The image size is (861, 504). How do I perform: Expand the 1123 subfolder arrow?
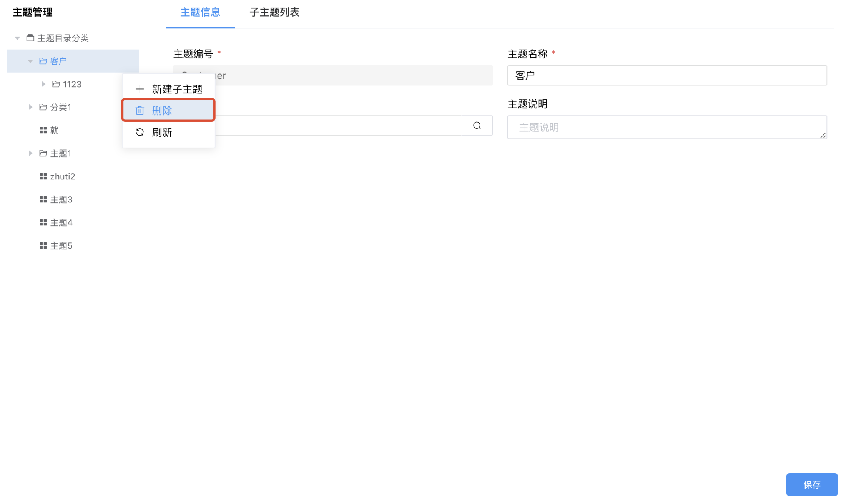tap(43, 84)
